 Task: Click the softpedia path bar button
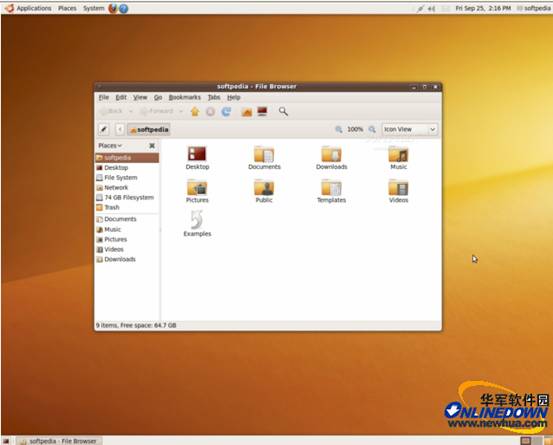(x=149, y=129)
